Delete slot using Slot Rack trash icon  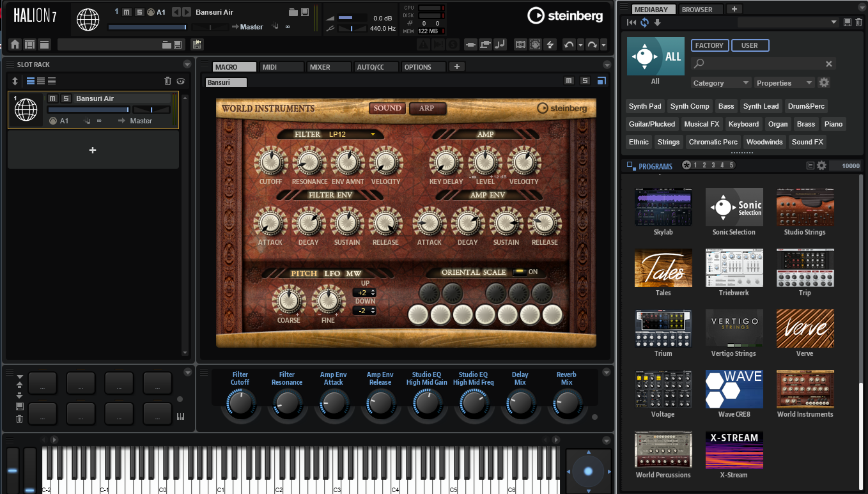pos(167,81)
